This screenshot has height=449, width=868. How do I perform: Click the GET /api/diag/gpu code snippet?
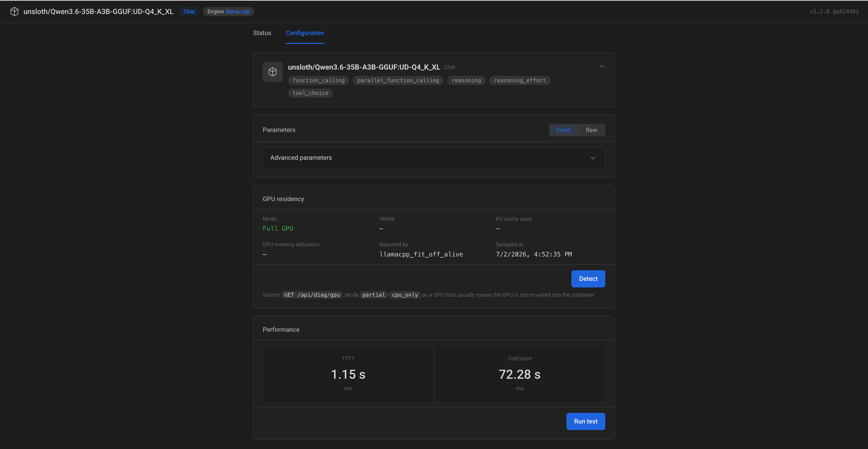point(312,295)
